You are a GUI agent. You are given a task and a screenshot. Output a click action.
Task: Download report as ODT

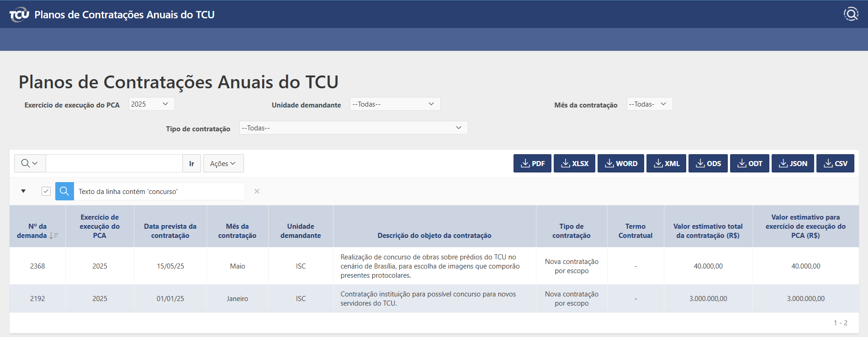click(x=750, y=163)
